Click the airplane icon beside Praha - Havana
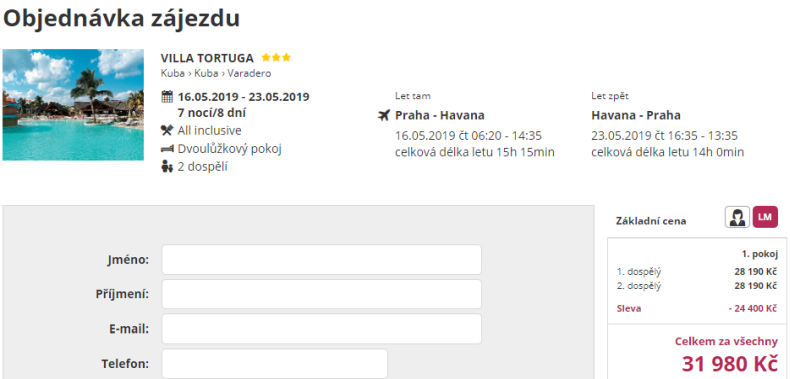Viewport: 790px width, 379px height. click(384, 116)
